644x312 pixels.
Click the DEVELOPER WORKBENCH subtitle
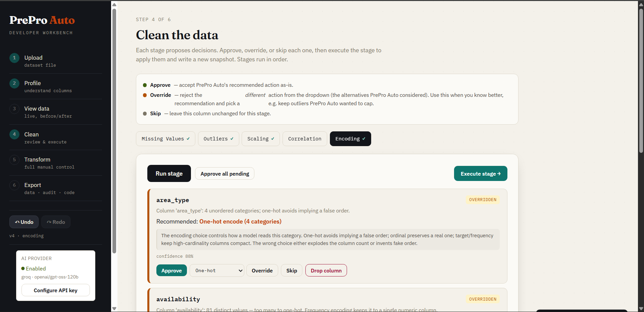point(41,33)
